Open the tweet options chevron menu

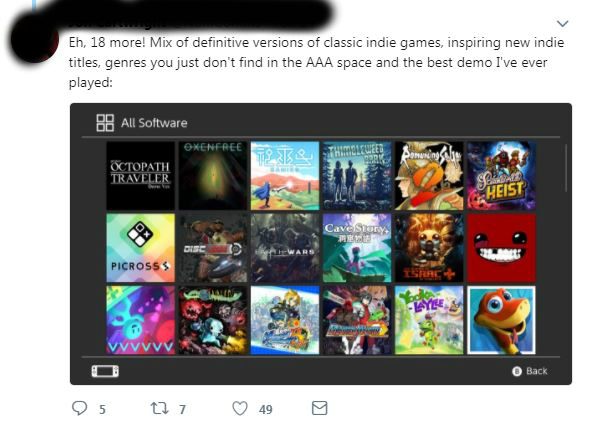click(x=562, y=23)
